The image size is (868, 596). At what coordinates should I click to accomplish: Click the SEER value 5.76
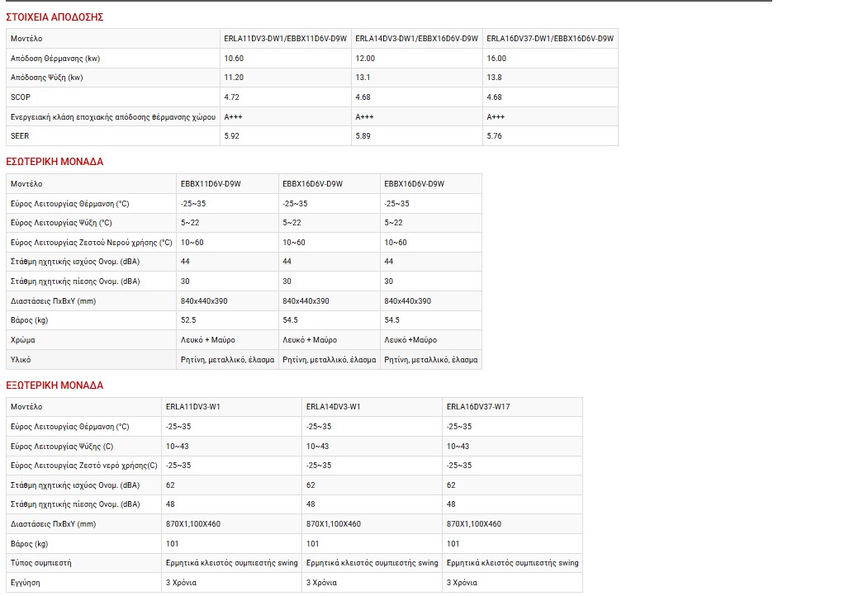(x=495, y=136)
